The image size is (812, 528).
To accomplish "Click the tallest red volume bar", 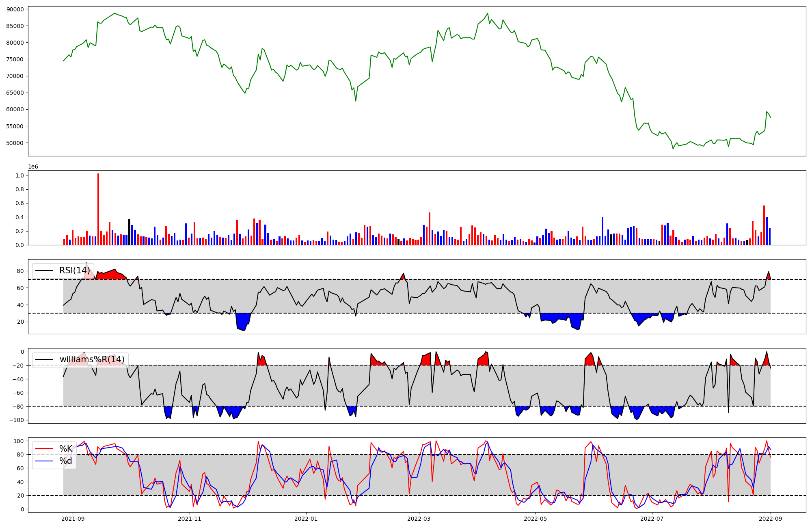I will coord(98,209).
